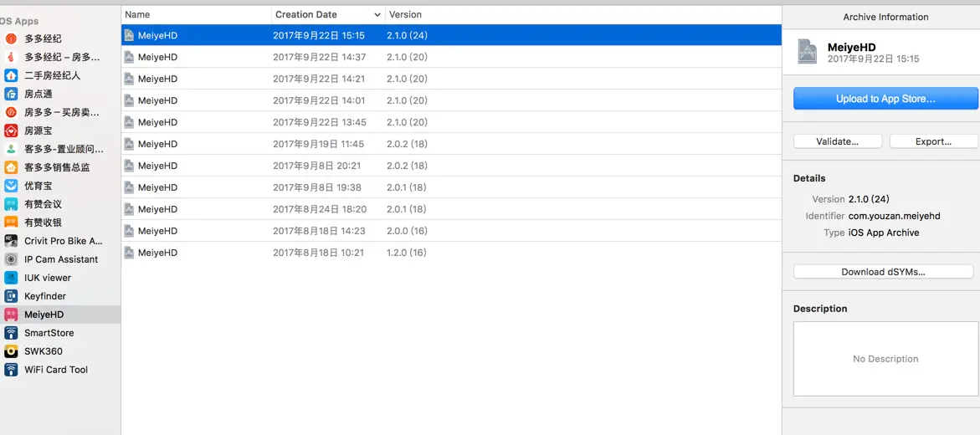This screenshot has height=435, width=980.
Task: Select the SmartStore list entry
Action: click(60, 332)
